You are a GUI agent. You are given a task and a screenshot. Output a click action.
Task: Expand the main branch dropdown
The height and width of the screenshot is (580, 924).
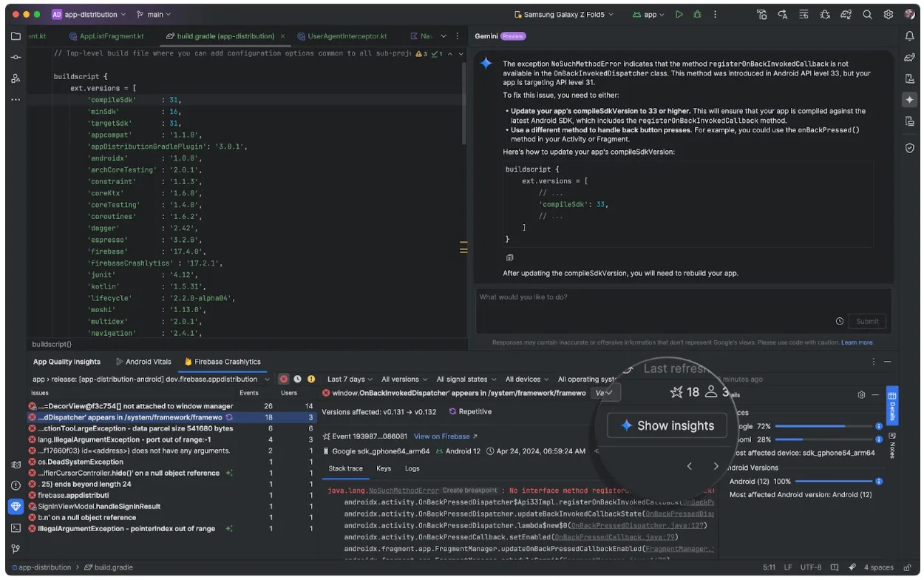tap(157, 14)
